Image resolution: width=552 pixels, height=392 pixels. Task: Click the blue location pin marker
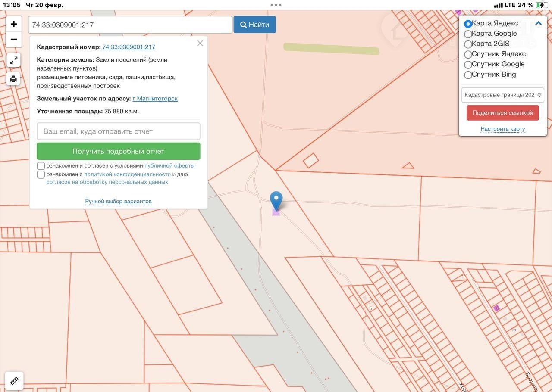click(276, 201)
